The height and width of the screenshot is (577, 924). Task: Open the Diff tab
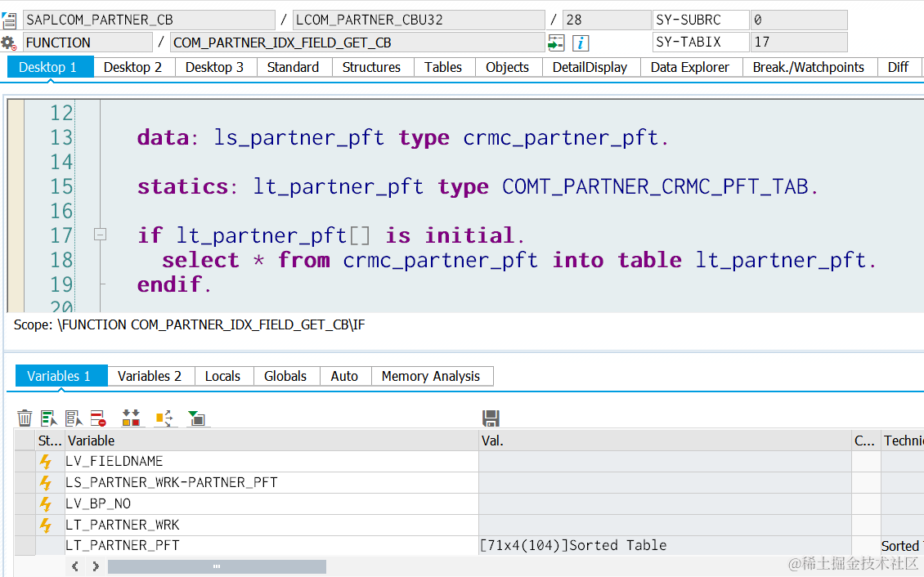tap(898, 67)
